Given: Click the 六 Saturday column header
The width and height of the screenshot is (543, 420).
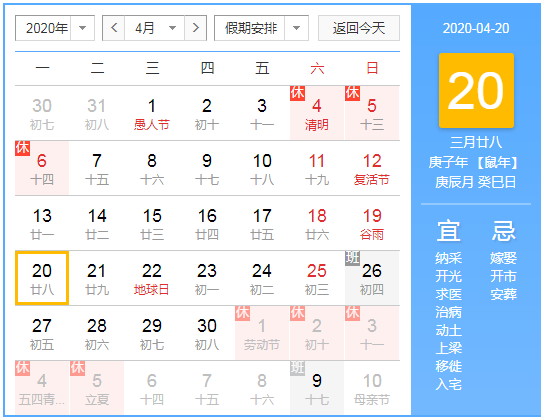Looking at the screenshot, I should (x=317, y=68).
